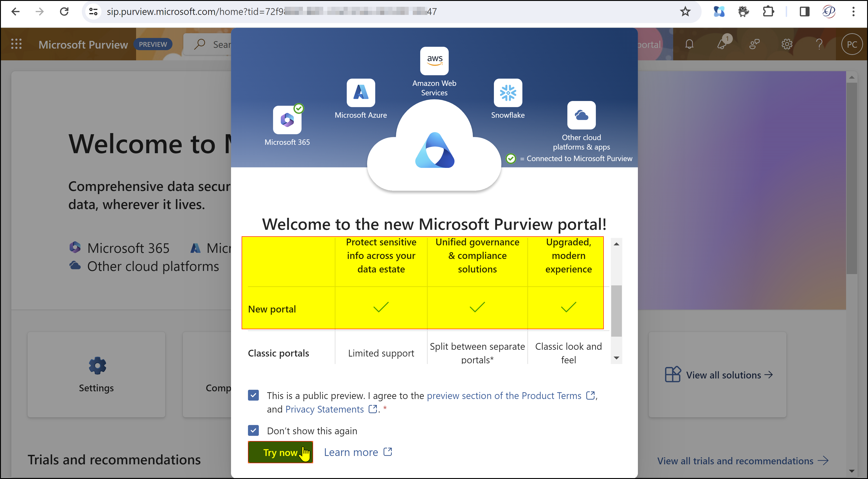Click the page scrollbar up arrow
Image resolution: width=868 pixels, height=479 pixels.
851,77
